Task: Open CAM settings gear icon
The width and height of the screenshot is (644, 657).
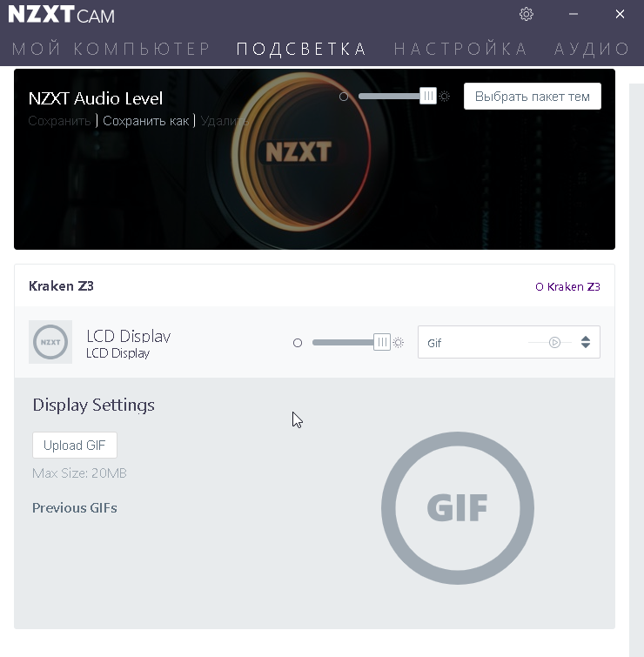Action: (527, 14)
